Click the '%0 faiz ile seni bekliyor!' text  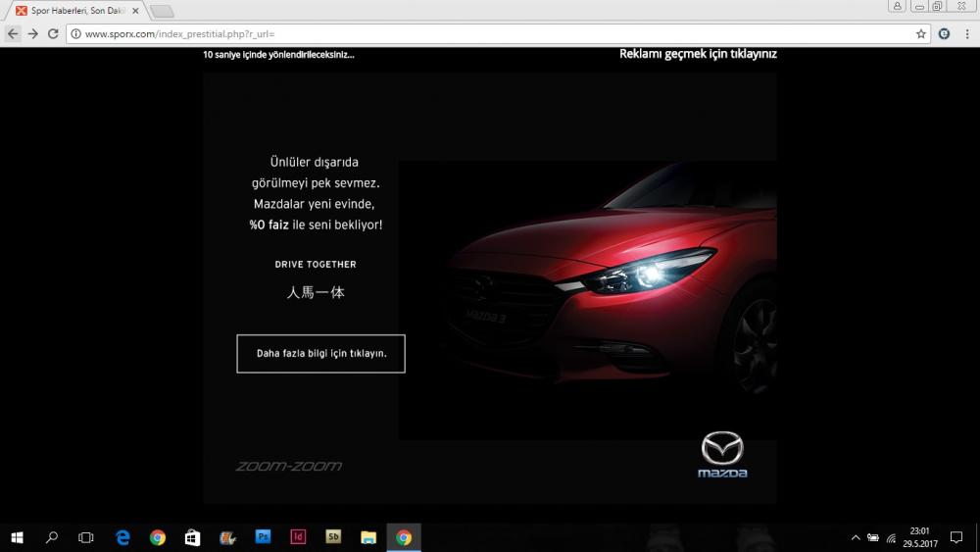coord(316,226)
